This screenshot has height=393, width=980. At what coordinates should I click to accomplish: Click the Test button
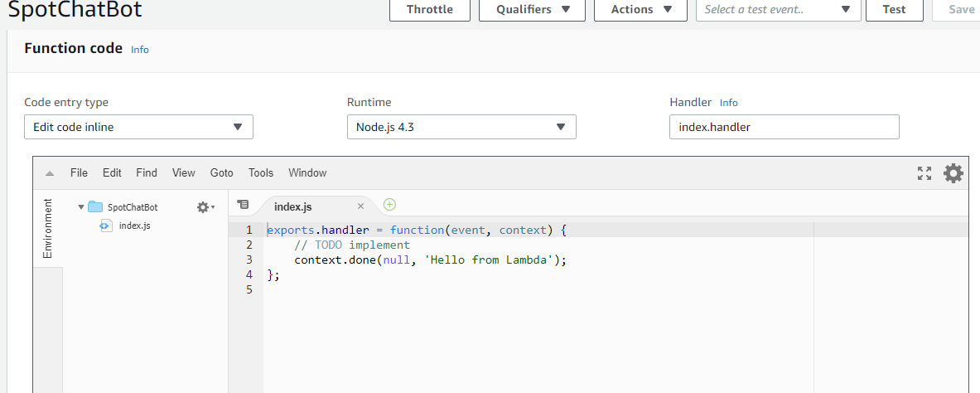[x=894, y=10]
